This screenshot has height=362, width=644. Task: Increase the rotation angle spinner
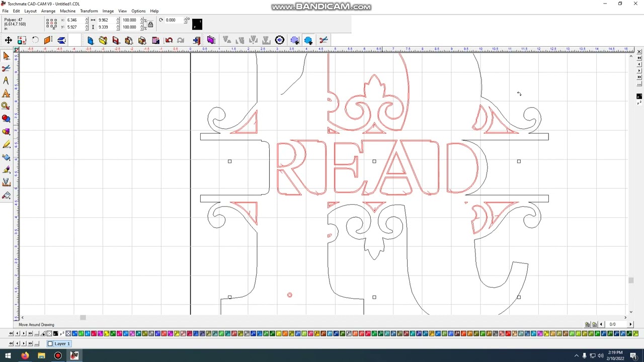coord(186,19)
